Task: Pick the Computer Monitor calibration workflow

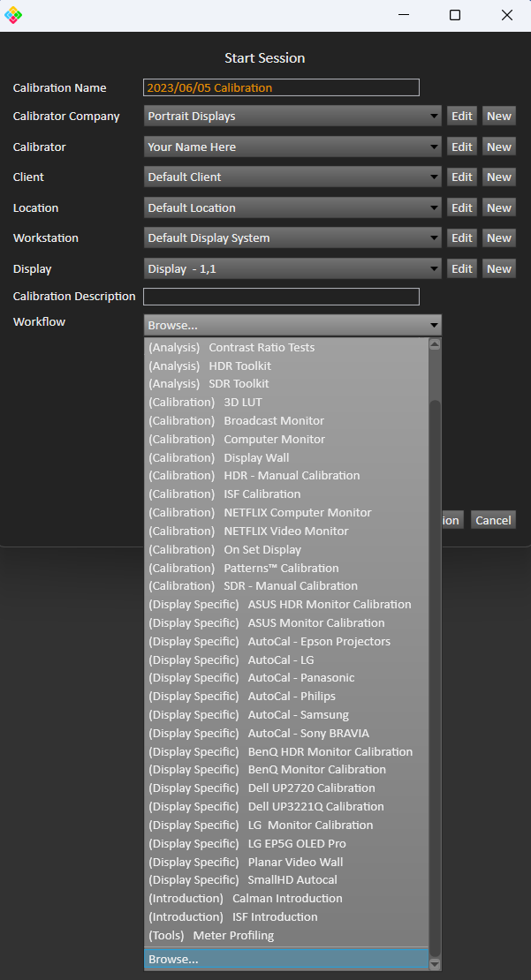Action: 286,439
